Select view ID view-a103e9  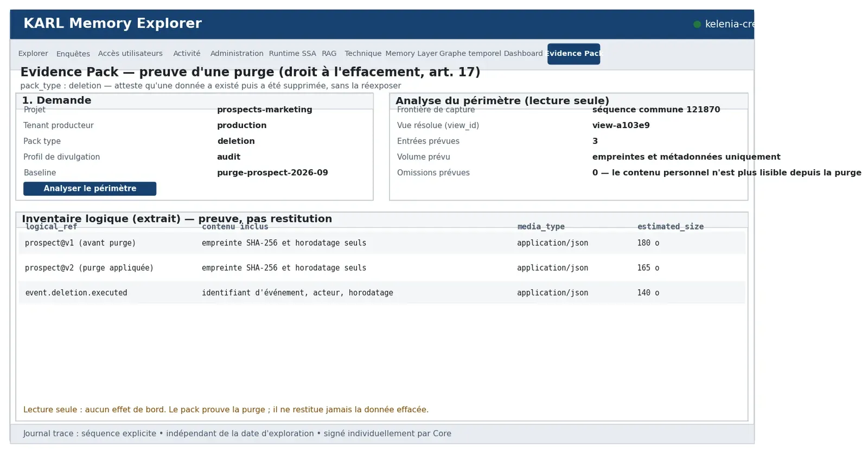coord(621,125)
